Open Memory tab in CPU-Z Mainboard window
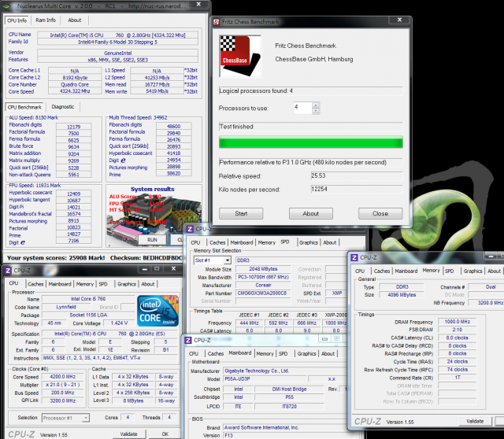The height and width of the screenshot is (439, 504). (265, 353)
